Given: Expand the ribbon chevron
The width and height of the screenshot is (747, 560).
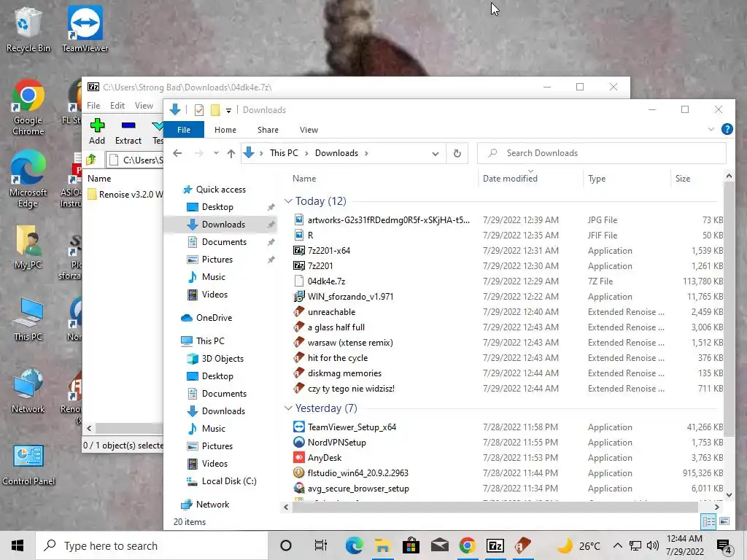Looking at the screenshot, I should point(711,129).
